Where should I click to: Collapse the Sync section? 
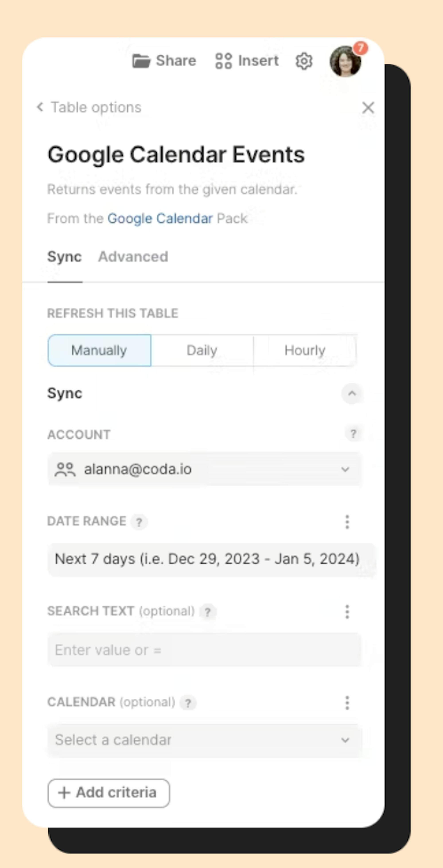352,393
